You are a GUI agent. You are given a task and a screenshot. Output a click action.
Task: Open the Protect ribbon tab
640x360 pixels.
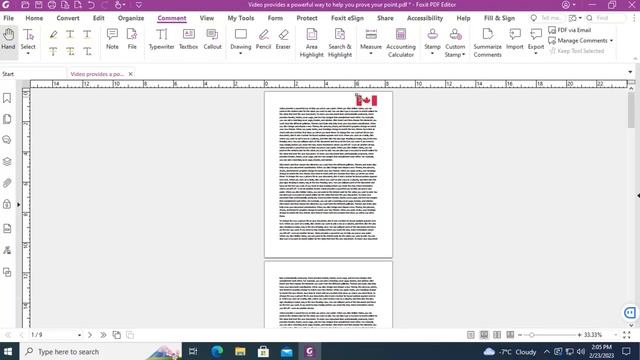[307, 18]
